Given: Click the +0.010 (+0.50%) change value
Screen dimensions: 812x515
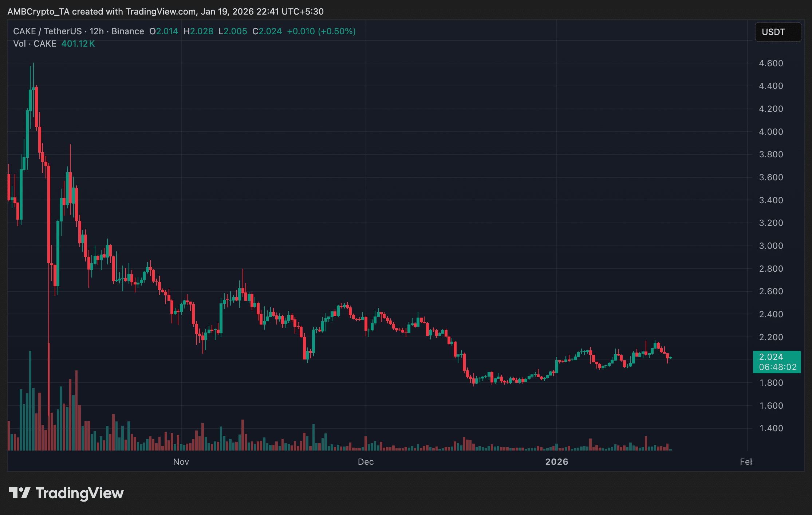Looking at the screenshot, I should 321,31.
